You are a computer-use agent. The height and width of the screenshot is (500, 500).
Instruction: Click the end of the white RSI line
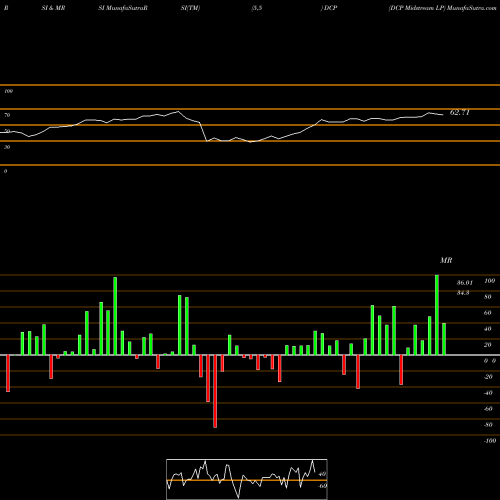point(443,115)
